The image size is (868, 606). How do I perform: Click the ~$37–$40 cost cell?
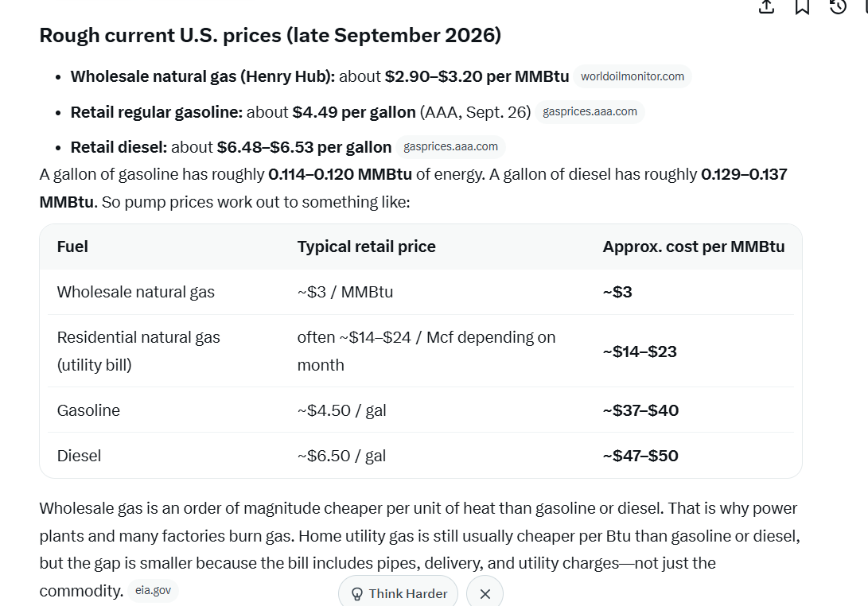coord(640,410)
